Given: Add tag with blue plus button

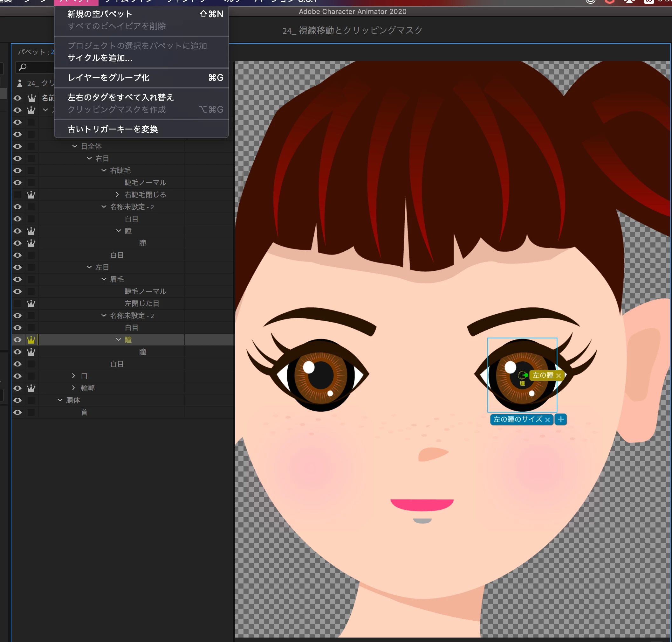Looking at the screenshot, I should [560, 419].
